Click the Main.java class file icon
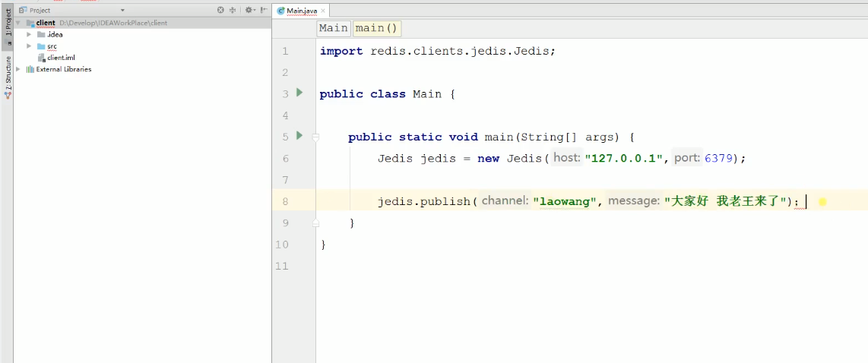Image resolution: width=868 pixels, height=363 pixels. click(x=281, y=11)
